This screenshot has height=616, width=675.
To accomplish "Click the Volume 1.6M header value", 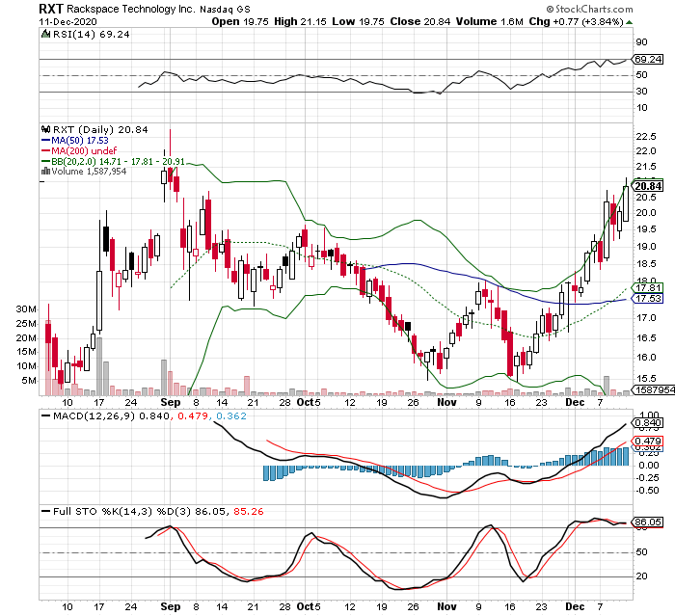I will 490,21.
